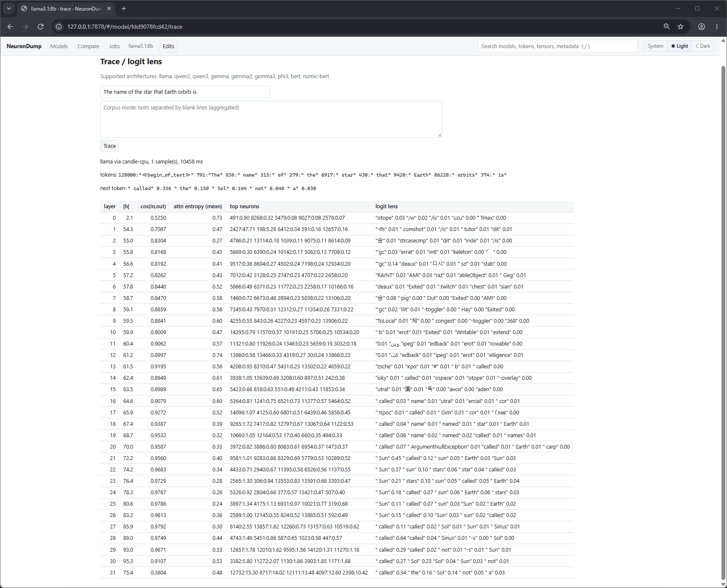
Task: Go to the NeuronDump home link
Action: tap(24, 46)
